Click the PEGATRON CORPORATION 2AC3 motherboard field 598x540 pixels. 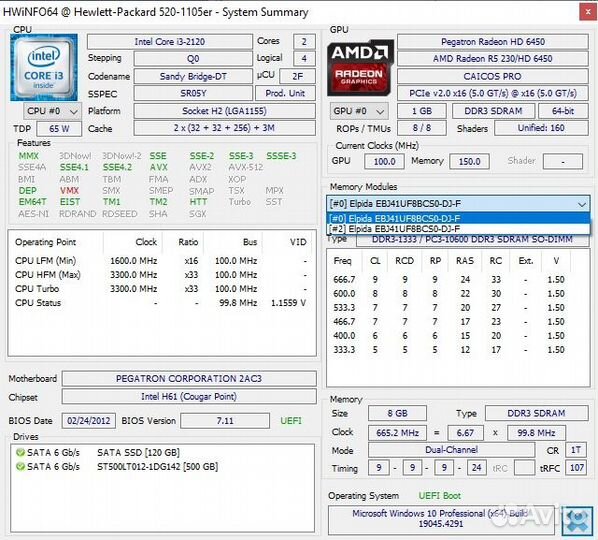point(189,379)
